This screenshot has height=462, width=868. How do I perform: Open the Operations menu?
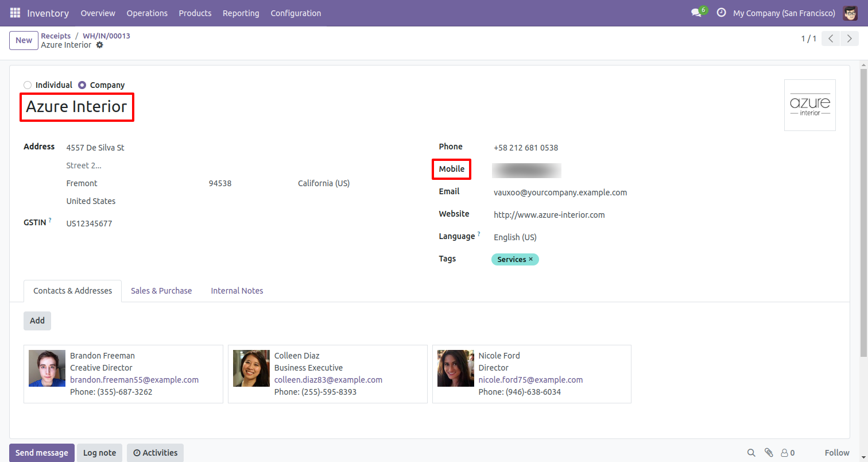(x=147, y=13)
